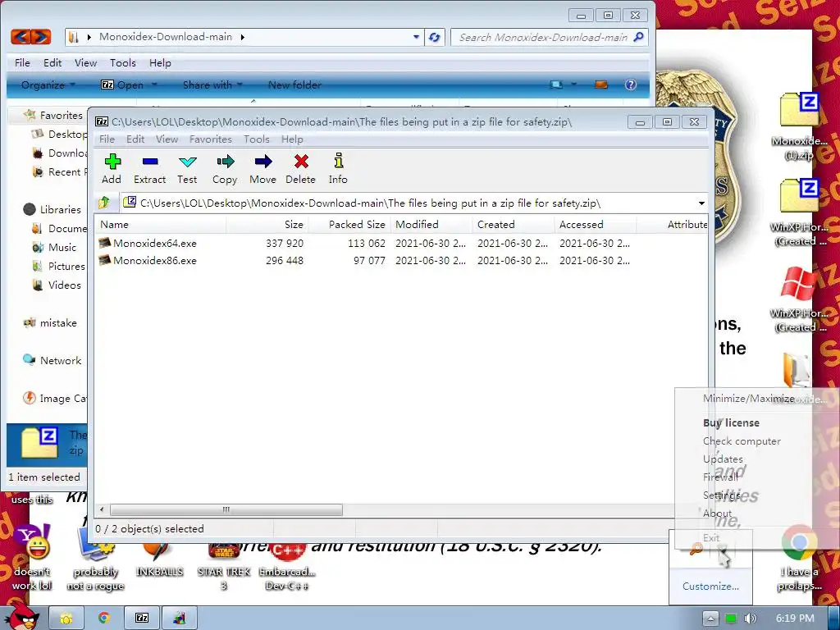Select Music in Explorer sidebar
This screenshot has width=840, height=630.
coord(55,247)
